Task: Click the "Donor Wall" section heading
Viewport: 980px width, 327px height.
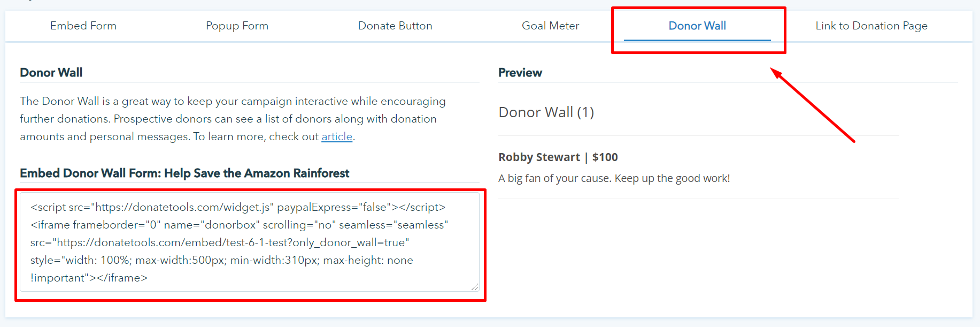Action: [x=51, y=72]
